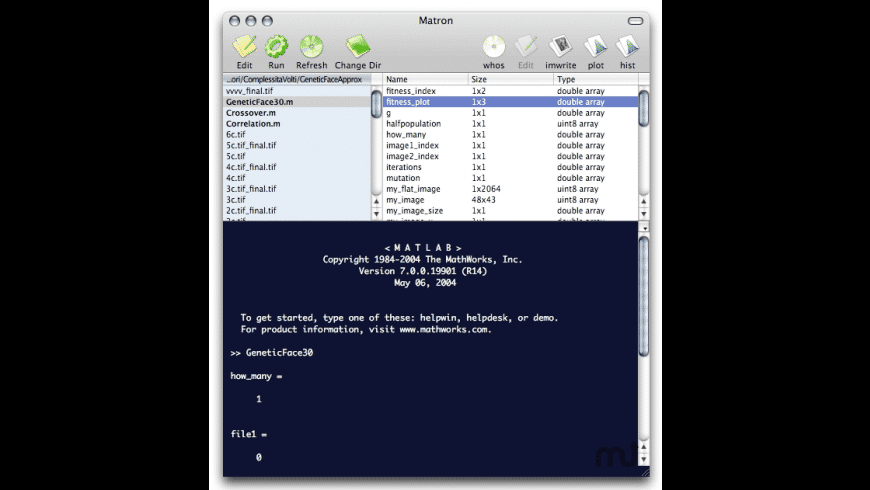The height and width of the screenshot is (490, 870).
Task: Select the Correlation.m file
Action: 297,124
